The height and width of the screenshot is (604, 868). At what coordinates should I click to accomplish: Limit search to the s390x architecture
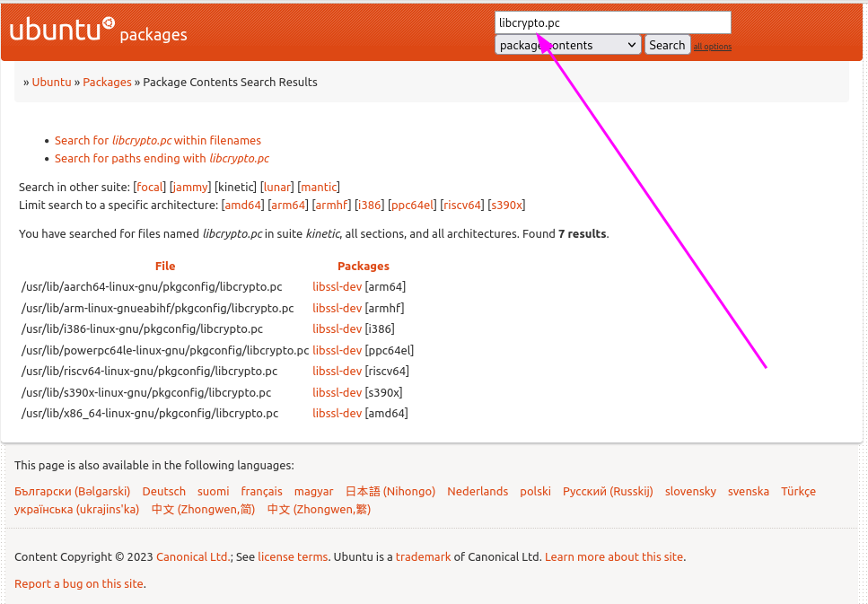coord(506,205)
